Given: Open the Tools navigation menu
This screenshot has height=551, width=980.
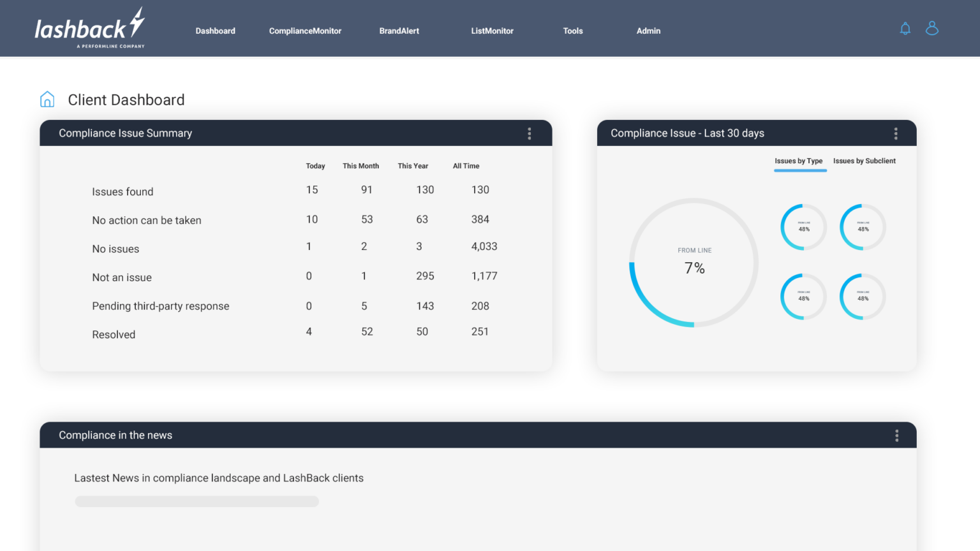Looking at the screenshot, I should click(x=572, y=31).
